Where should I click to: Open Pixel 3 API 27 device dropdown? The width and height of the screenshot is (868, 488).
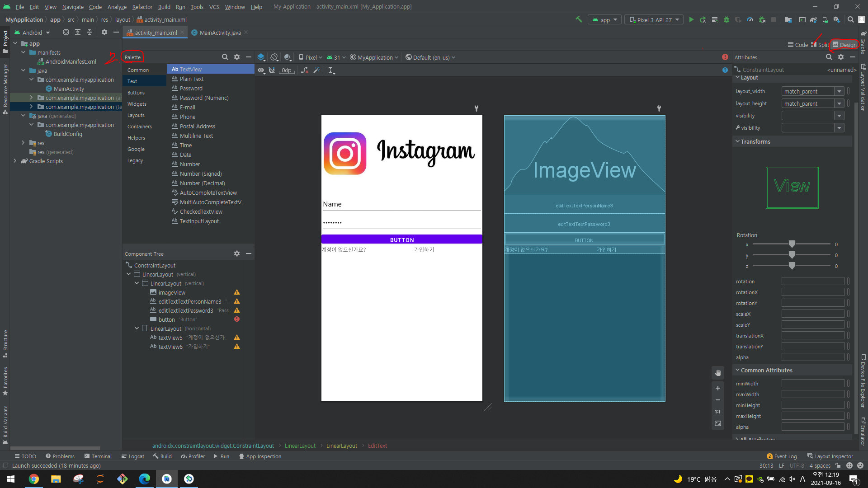click(x=654, y=20)
